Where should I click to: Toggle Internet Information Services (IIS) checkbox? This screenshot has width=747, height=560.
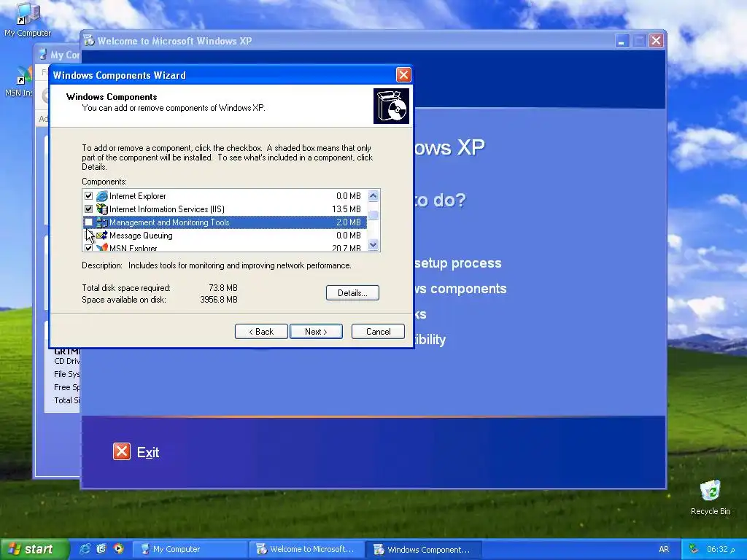coord(88,209)
